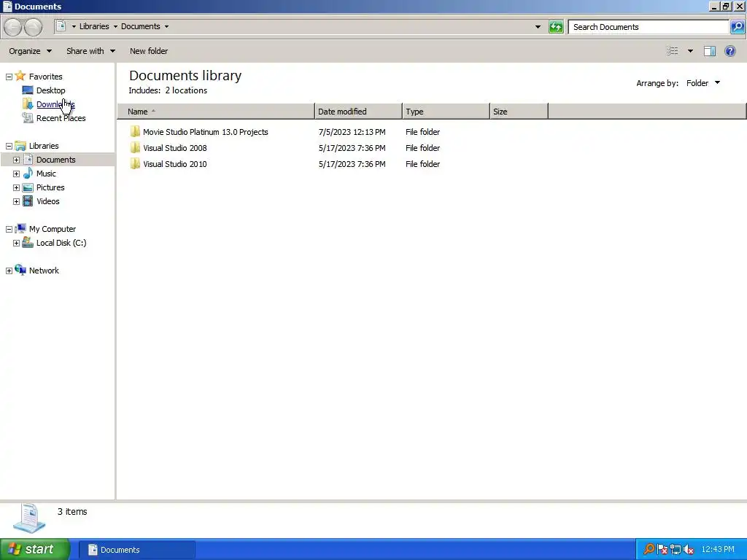
Task: Open the Downloads favorite link
Action: 55,104
